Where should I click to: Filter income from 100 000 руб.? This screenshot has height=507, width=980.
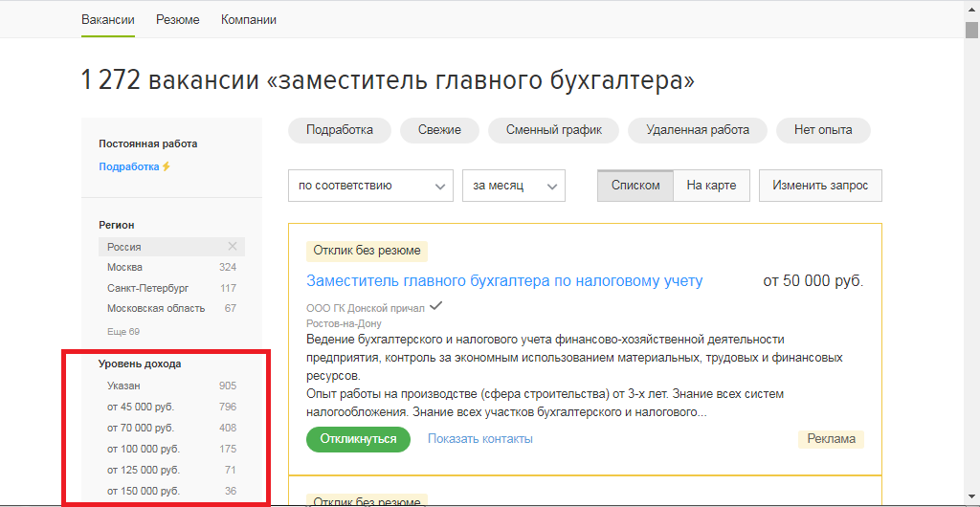pyautogui.click(x=144, y=449)
